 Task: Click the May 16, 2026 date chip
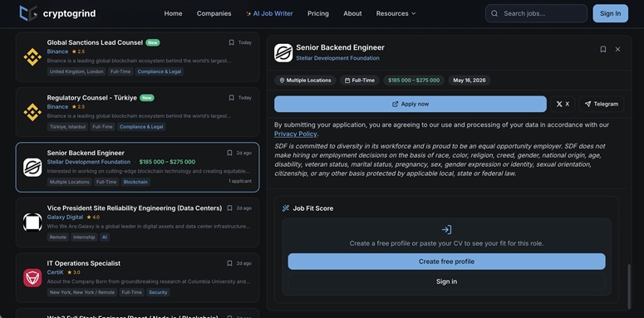[469, 81]
